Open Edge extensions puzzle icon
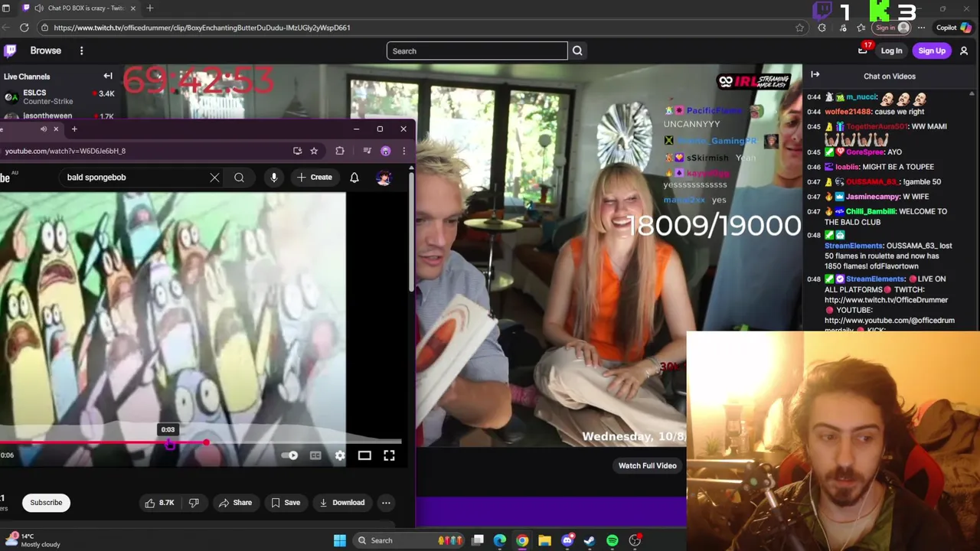 [x=822, y=28]
